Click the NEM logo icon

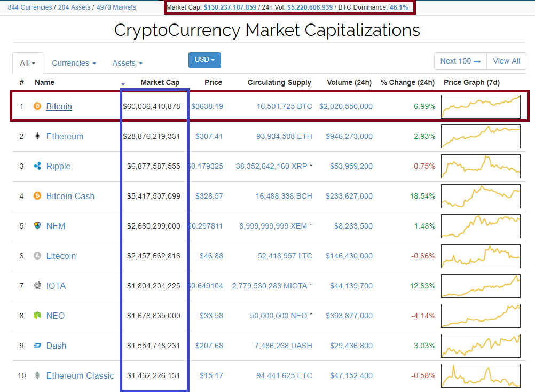(x=37, y=226)
